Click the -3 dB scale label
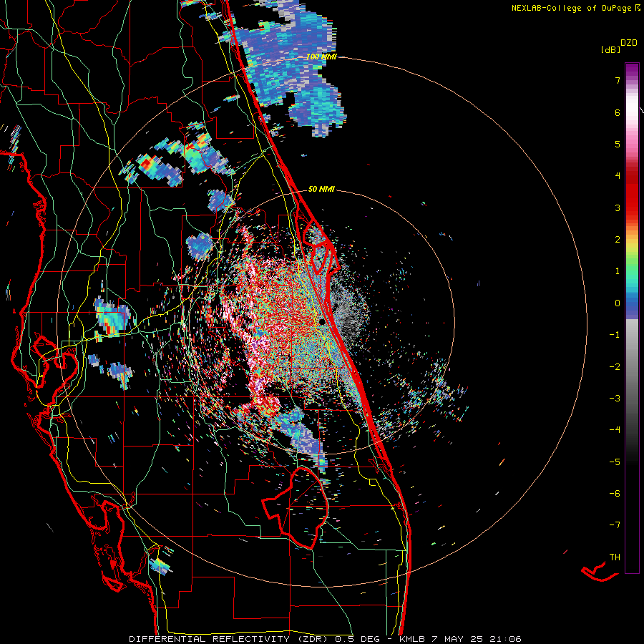 point(615,399)
